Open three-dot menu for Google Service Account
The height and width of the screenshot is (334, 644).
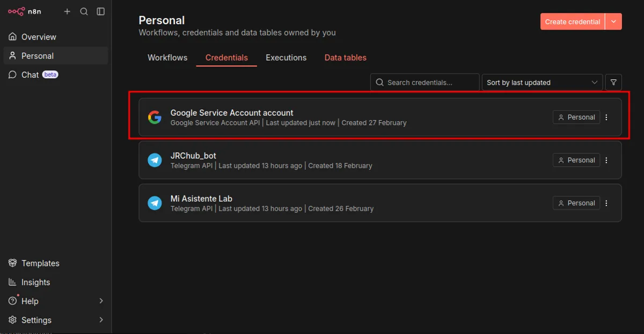tap(606, 117)
